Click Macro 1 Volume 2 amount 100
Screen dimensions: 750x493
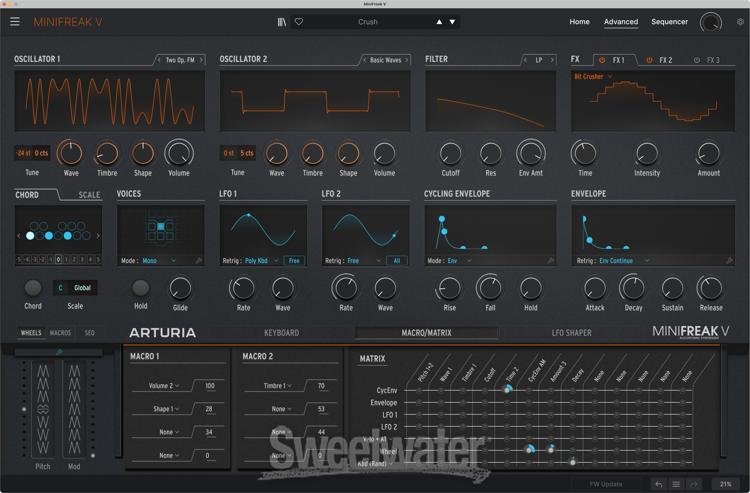coord(210,385)
